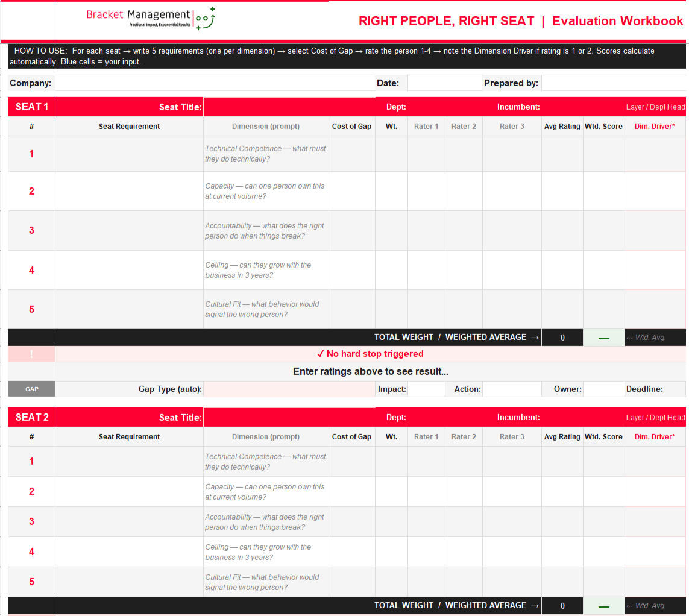Click Seat 1 Ceiling prompt text
Screen dimensions: 689x616
[x=258, y=270]
